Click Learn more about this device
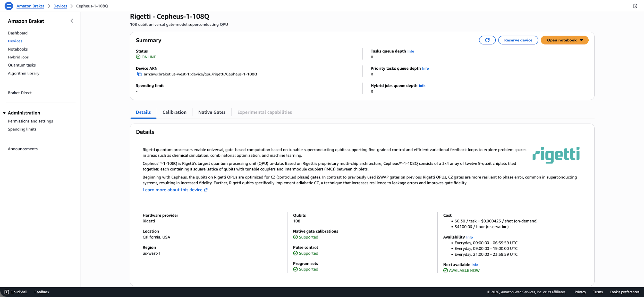The height and width of the screenshot is (297, 644). point(175,190)
